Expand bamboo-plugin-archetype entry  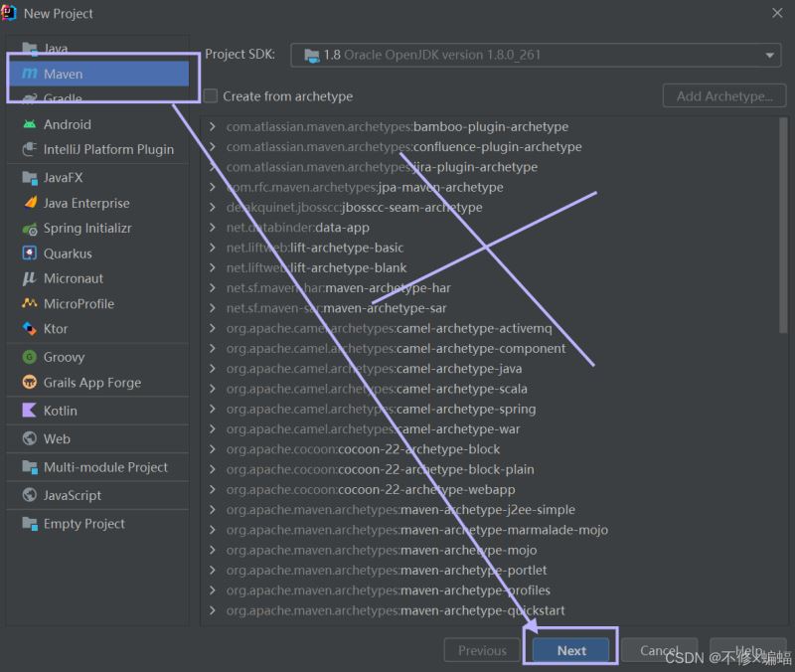(213, 126)
